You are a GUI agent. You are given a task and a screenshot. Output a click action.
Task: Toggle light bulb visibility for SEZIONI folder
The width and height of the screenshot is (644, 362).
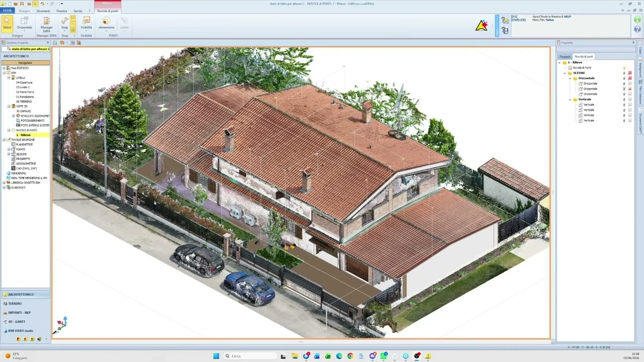pos(624,73)
